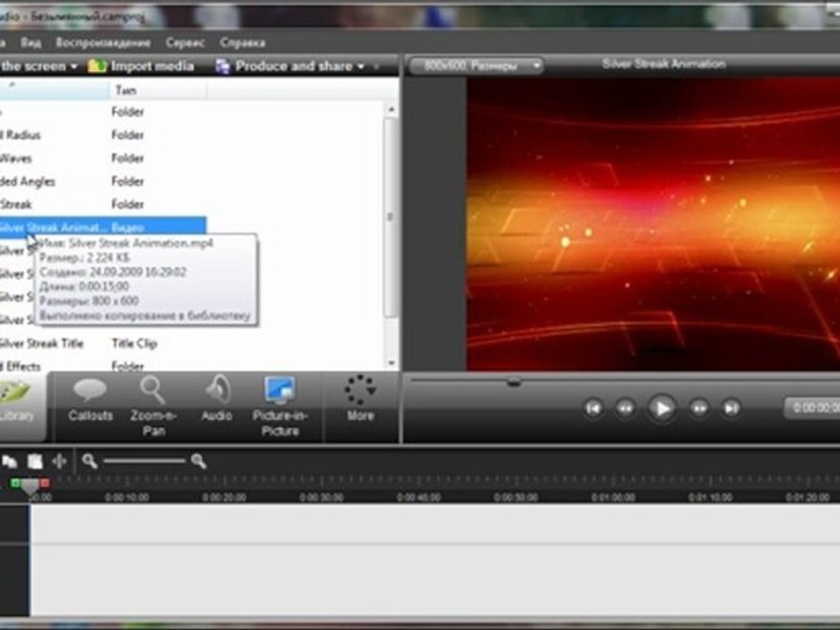Viewport: 840px width, 630px height.
Task: Zoom out the timeline with magnifier icon
Action: point(89,461)
